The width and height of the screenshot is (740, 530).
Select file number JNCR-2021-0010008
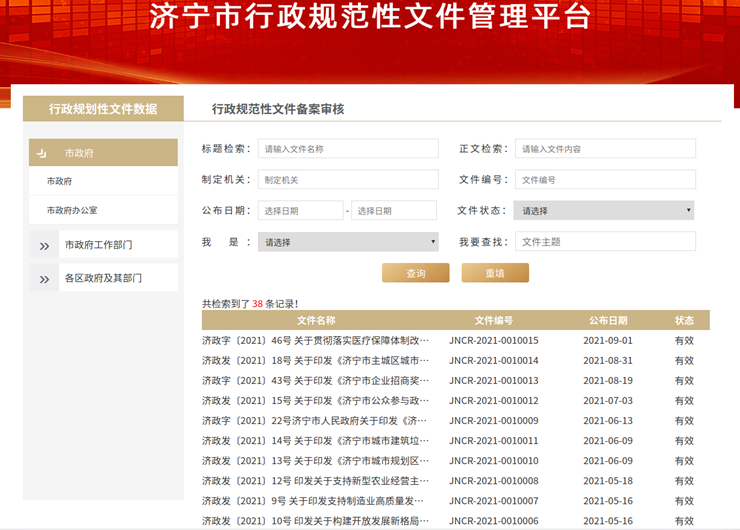[x=494, y=481]
